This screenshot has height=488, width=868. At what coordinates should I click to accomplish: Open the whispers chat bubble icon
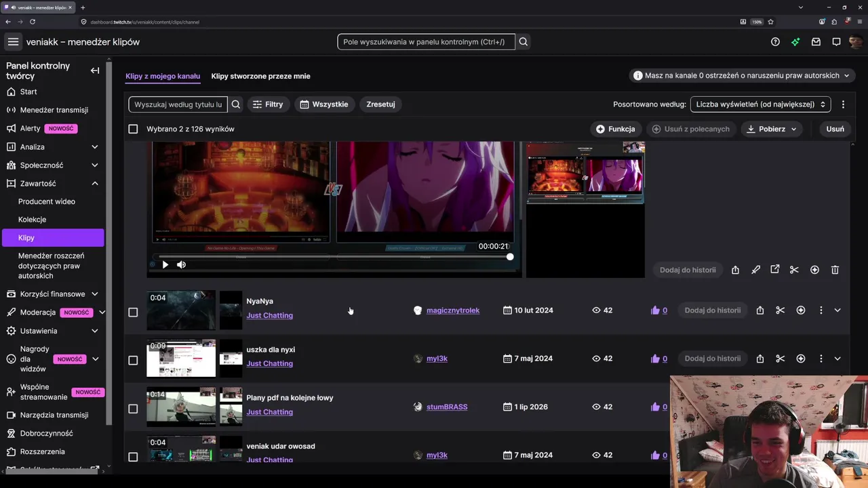(x=836, y=42)
